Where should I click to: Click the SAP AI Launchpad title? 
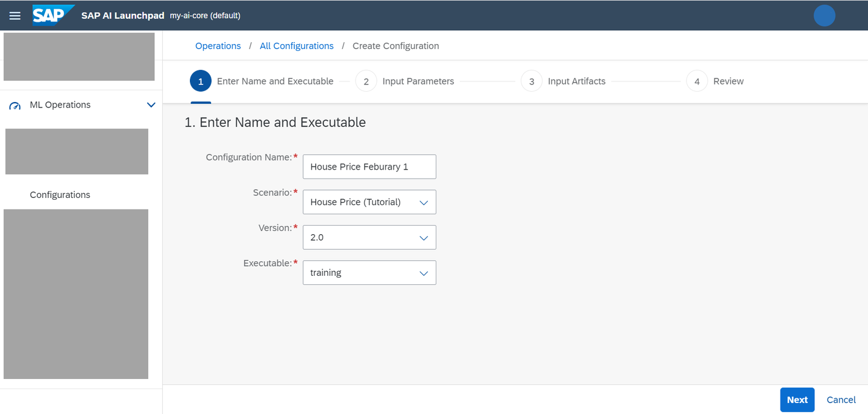(123, 16)
